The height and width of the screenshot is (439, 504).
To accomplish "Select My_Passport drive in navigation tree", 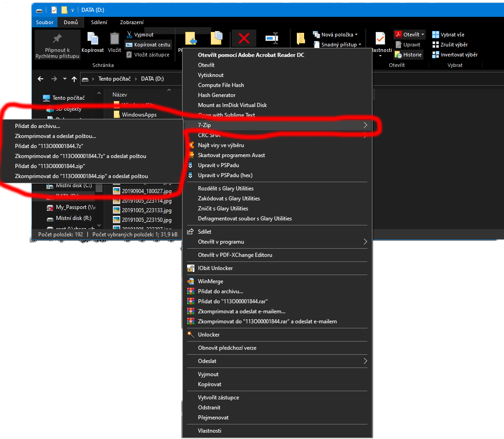I will 71,207.
